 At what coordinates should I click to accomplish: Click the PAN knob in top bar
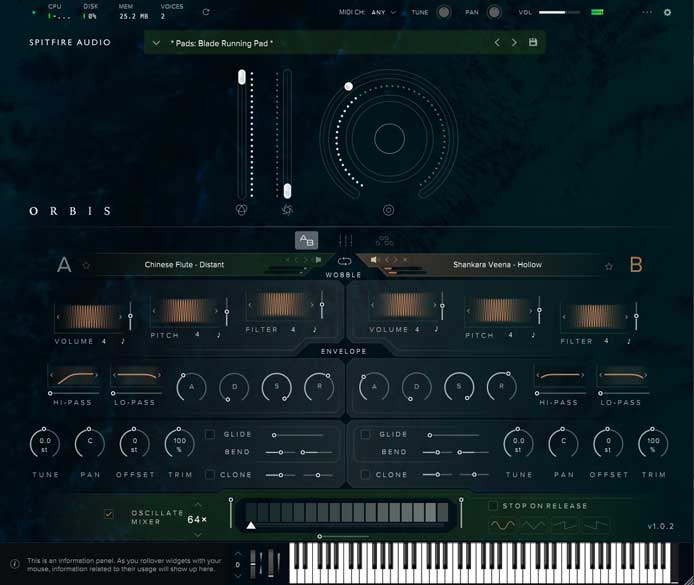(x=494, y=12)
